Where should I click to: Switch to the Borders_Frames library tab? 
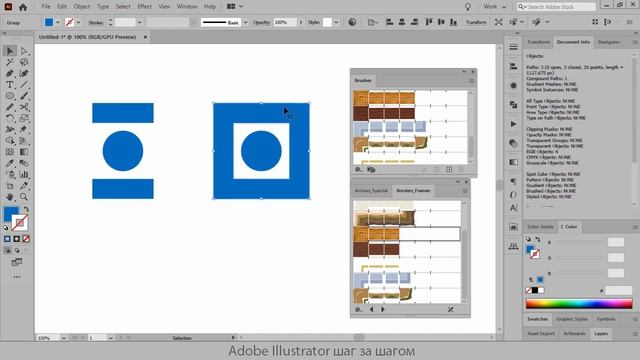[413, 191]
